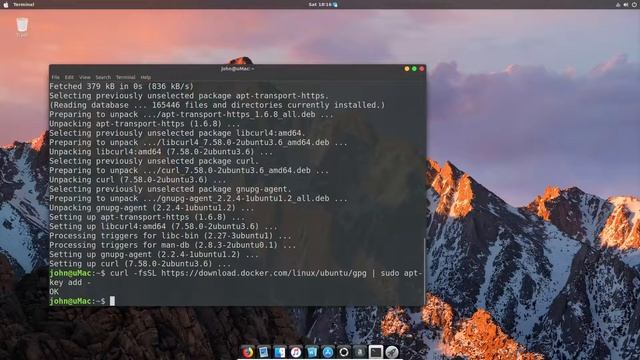Launch the music app from the dock
Screen dimensions: 640x360
click(x=296, y=352)
